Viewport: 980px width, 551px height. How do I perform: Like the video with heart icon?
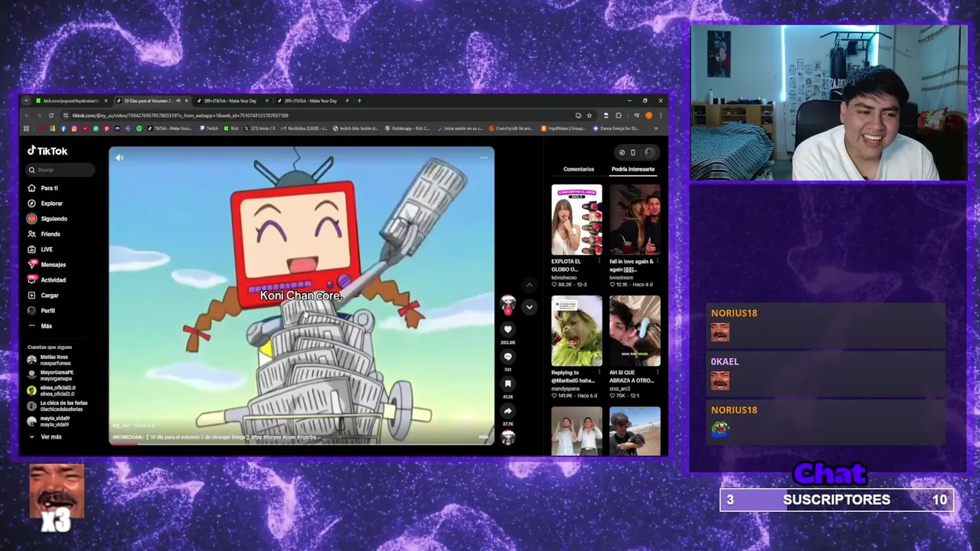coord(508,330)
